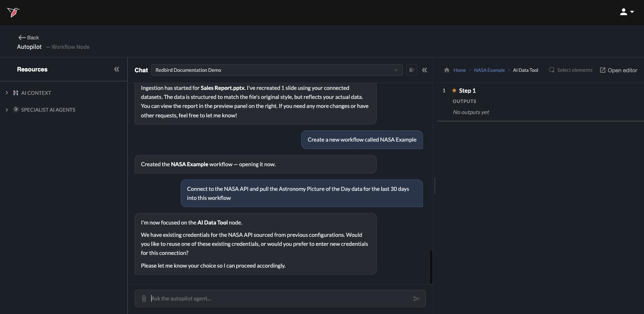Viewport: 644px width, 314px height.
Task: Click the Specialist AI Agents icon
Action: click(16, 109)
